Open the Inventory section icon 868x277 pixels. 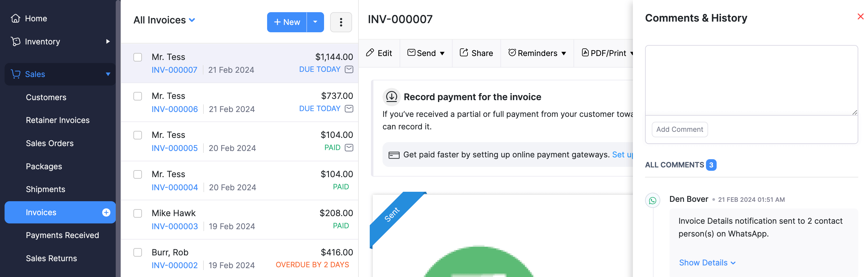point(16,41)
